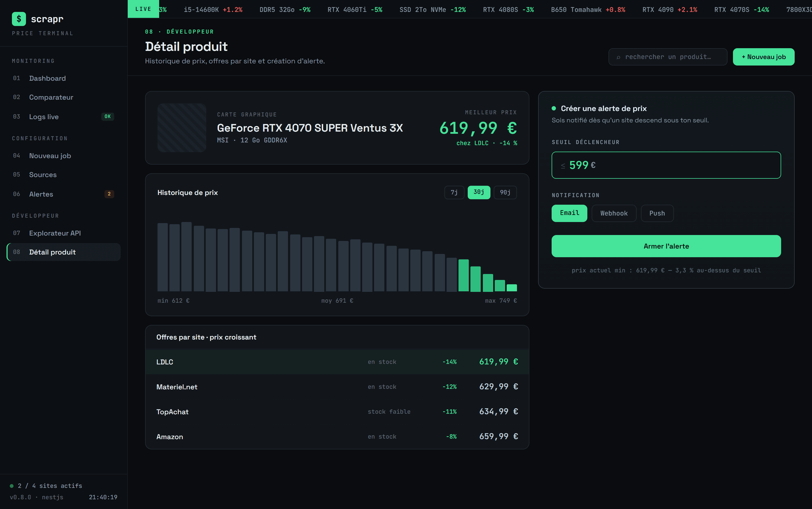Open Alertes from the sidebar
Viewport: 812px width, 509px height.
coord(64,194)
